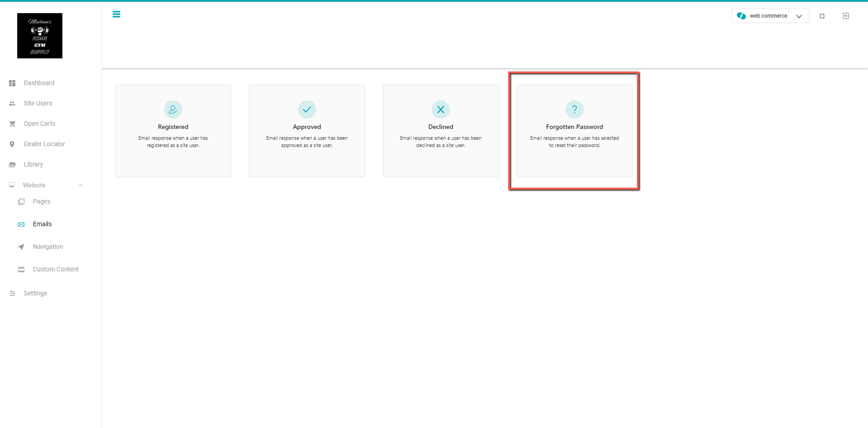Image resolution: width=868 pixels, height=428 pixels.
Task: Click the globe icon in header
Action: tap(822, 16)
